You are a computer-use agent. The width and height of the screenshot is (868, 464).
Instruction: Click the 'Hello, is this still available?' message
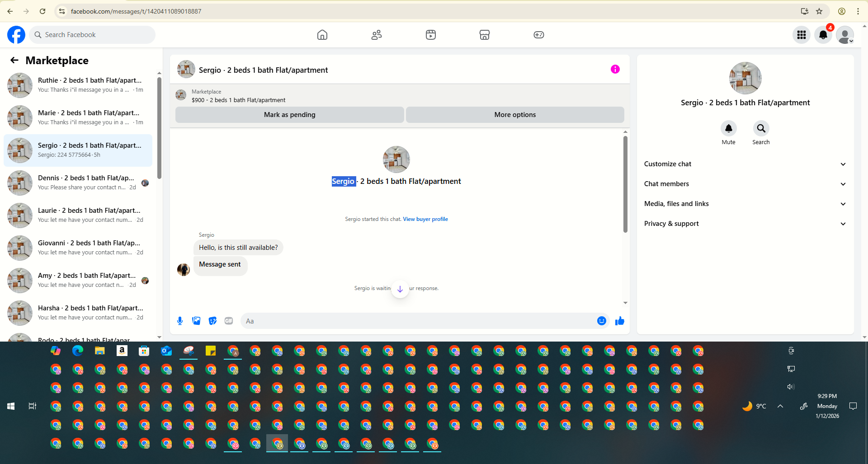[x=238, y=248]
